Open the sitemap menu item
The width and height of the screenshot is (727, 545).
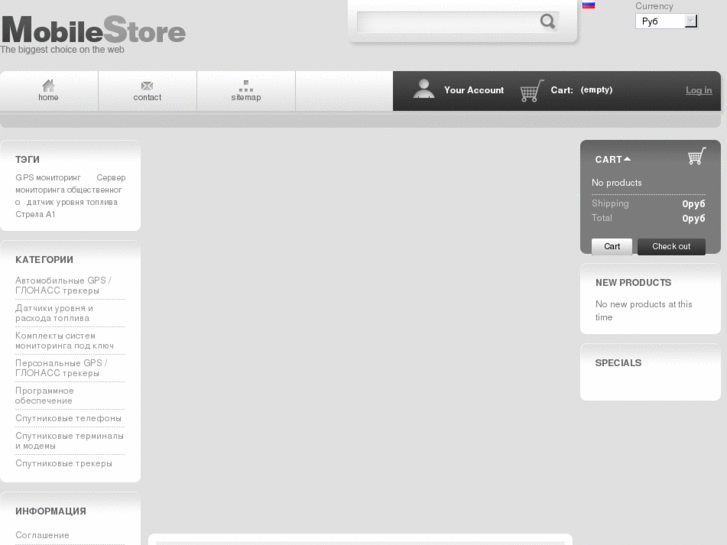(x=246, y=91)
